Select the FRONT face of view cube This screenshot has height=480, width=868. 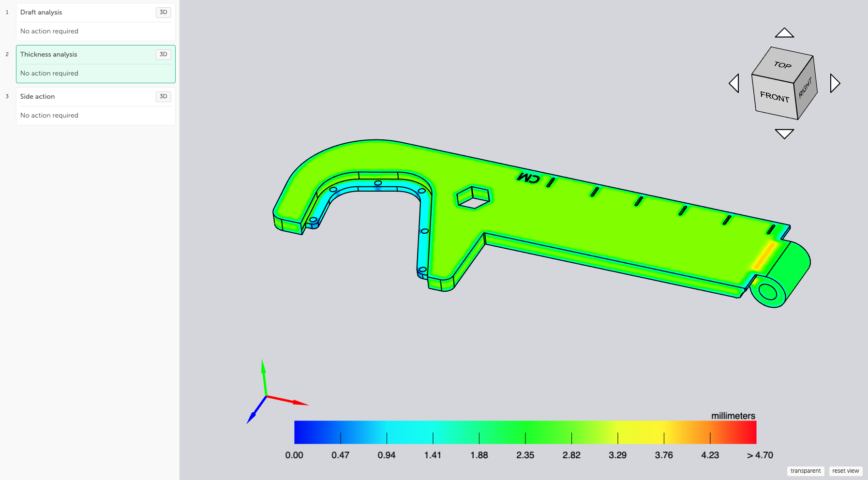click(x=774, y=97)
